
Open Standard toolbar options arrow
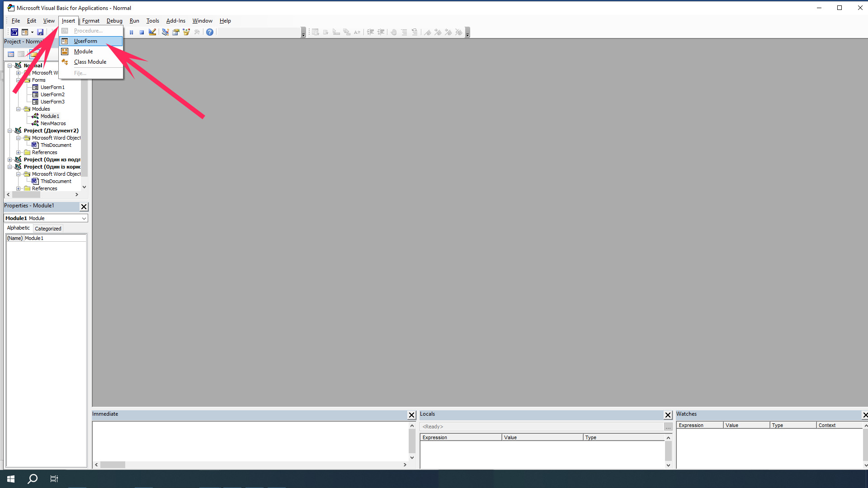(x=303, y=33)
